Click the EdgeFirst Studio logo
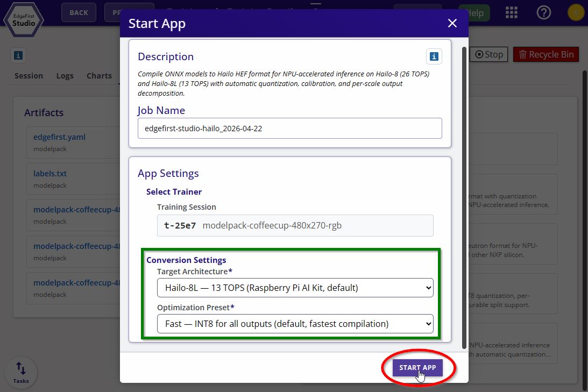The image size is (588, 392). click(x=24, y=19)
